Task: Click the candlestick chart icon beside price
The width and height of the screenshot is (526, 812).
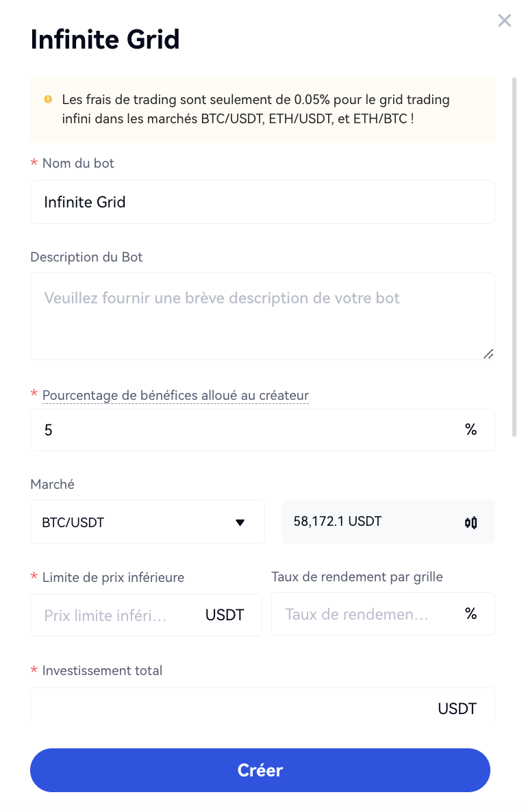Action: pyautogui.click(x=471, y=522)
